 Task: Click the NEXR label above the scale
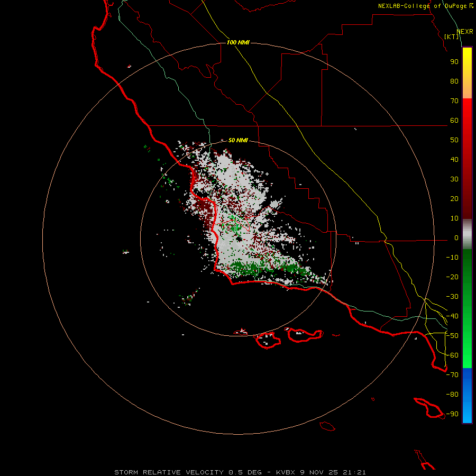pos(465,32)
